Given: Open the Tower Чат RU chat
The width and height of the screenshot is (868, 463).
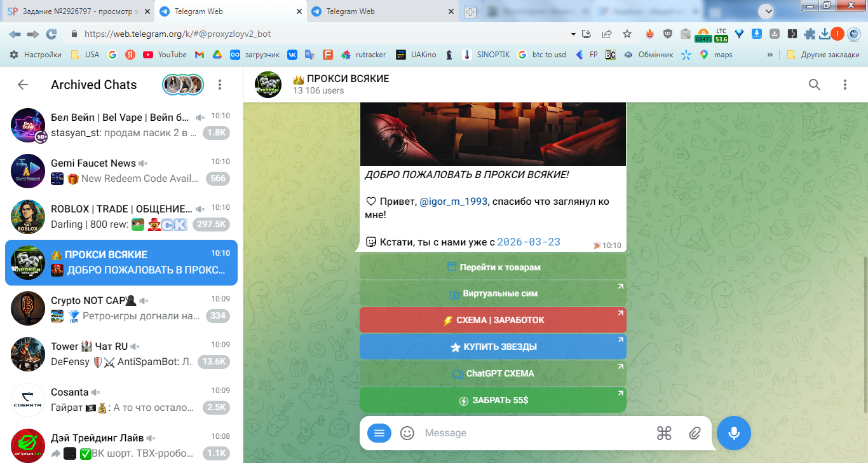Looking at the screenshot, I should point(121,354).
